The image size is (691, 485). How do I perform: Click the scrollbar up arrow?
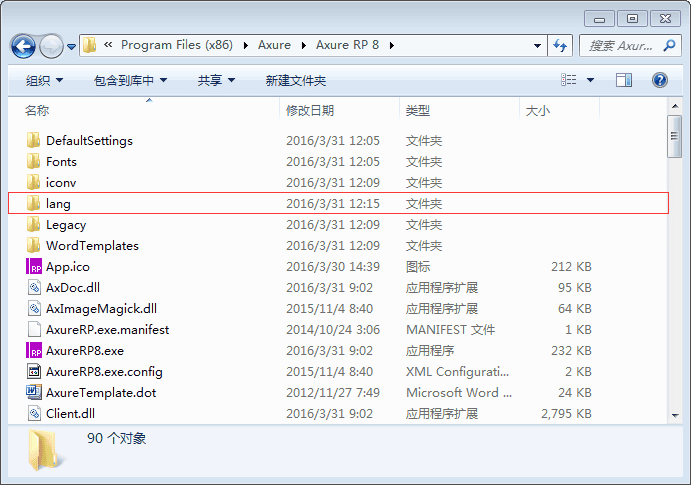[x=675, y=106]
